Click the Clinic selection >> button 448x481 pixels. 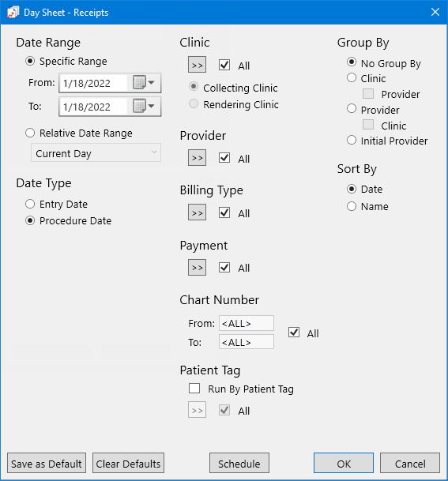pos(197,65)
